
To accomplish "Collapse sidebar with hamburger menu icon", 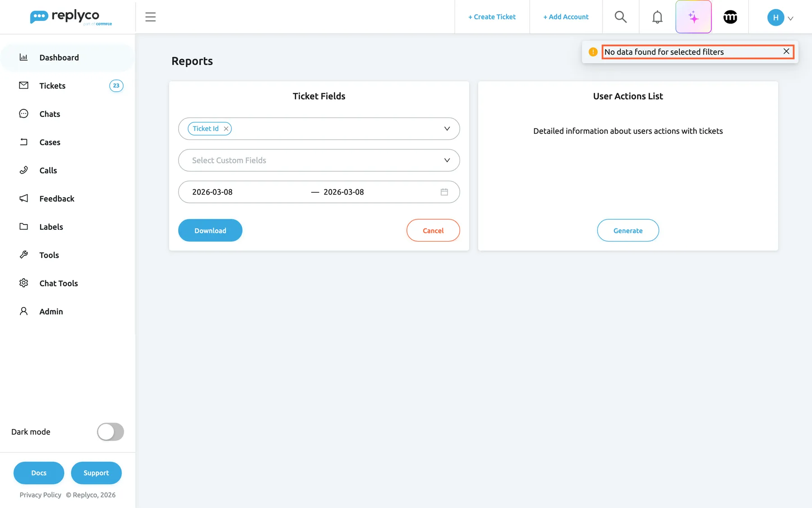I will tap(150, 17).
